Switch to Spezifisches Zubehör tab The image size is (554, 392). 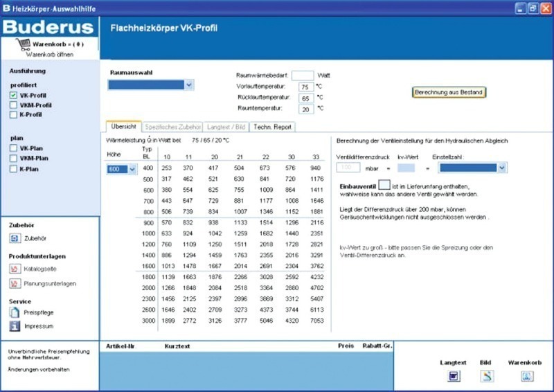pos(172,127)
